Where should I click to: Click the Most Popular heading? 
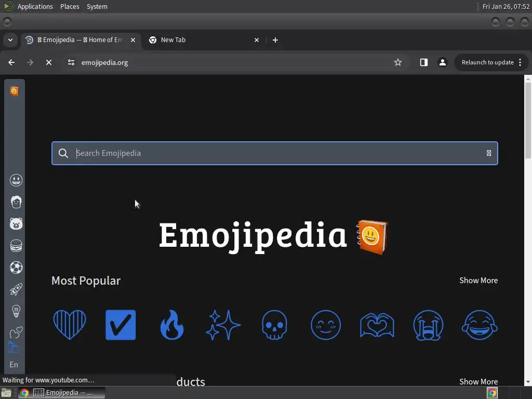(86, 281)
